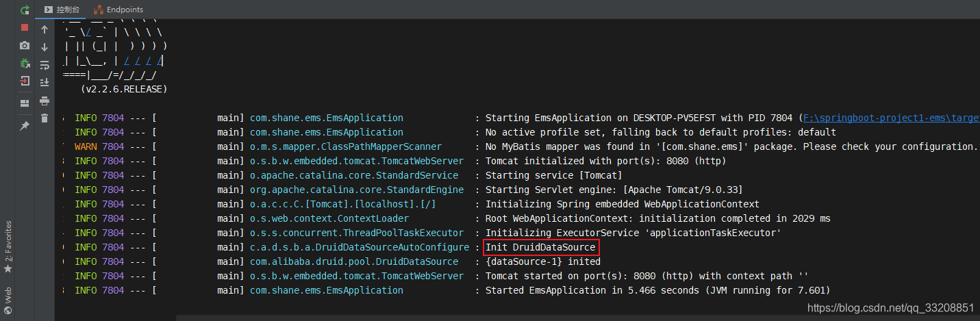The image size is (980, 321).
Task: Click the update running application bug icon
Action: (25, 63)
